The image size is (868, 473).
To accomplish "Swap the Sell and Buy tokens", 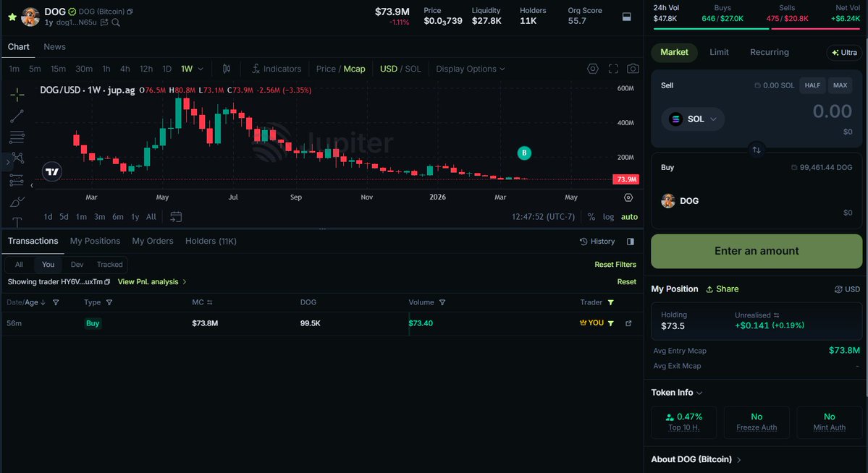I will 757,150.
